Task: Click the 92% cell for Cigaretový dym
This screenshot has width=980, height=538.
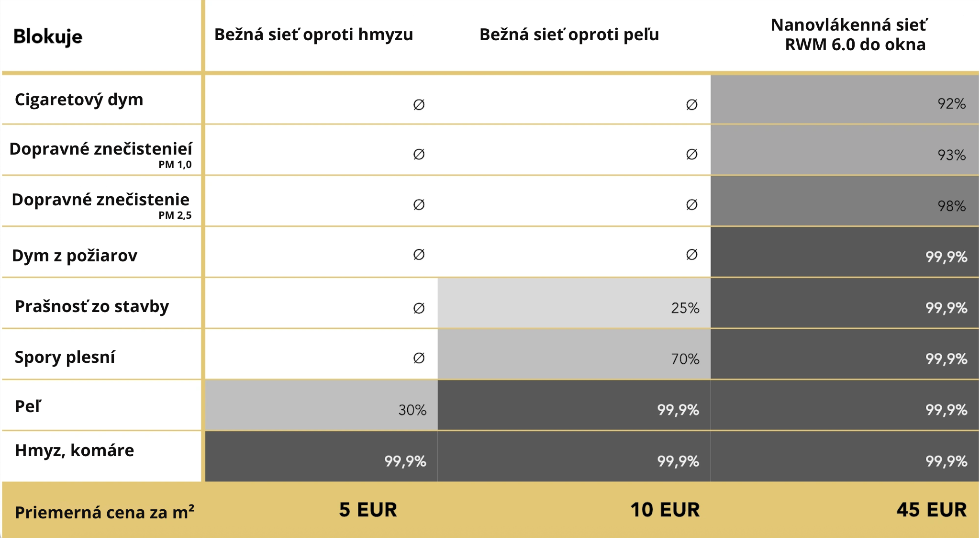Action: (x=845, y=100)
